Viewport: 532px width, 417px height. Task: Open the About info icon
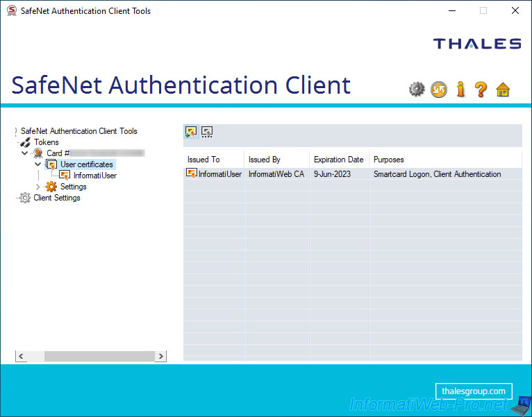pos(460,89)
